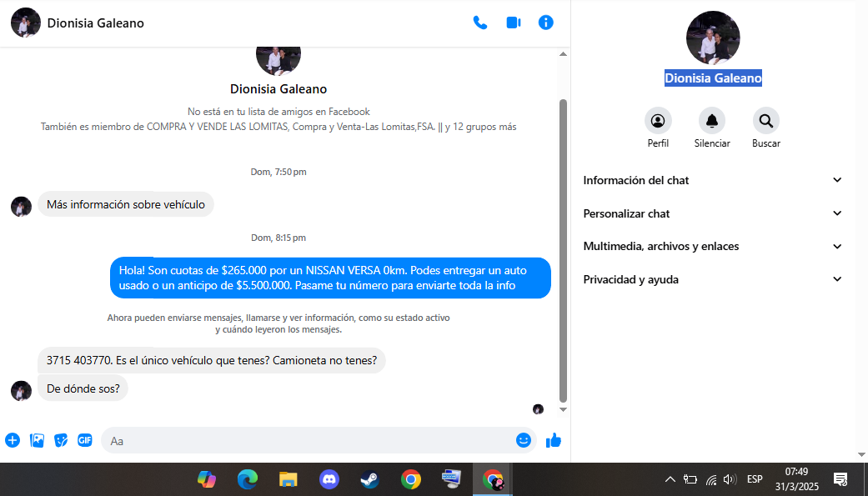Expand Personalizar chat section
The image size is (868, 496).
[x=712, y=213]
